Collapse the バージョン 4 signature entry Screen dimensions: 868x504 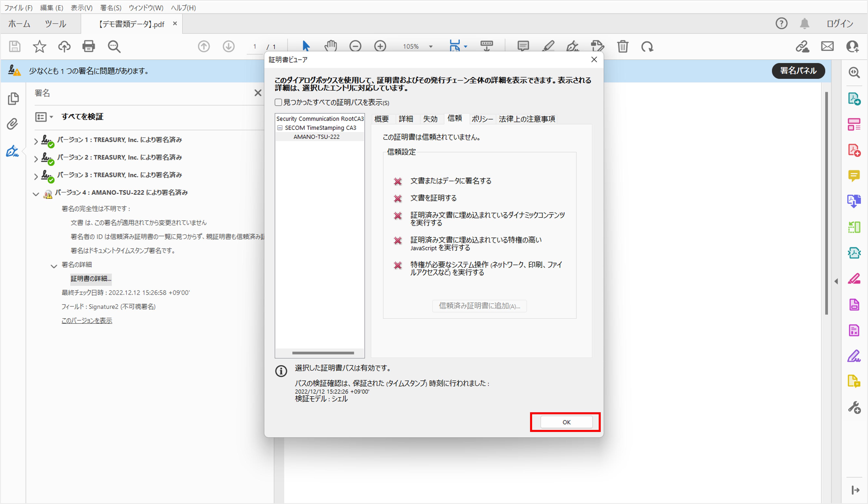coord(36,194)
